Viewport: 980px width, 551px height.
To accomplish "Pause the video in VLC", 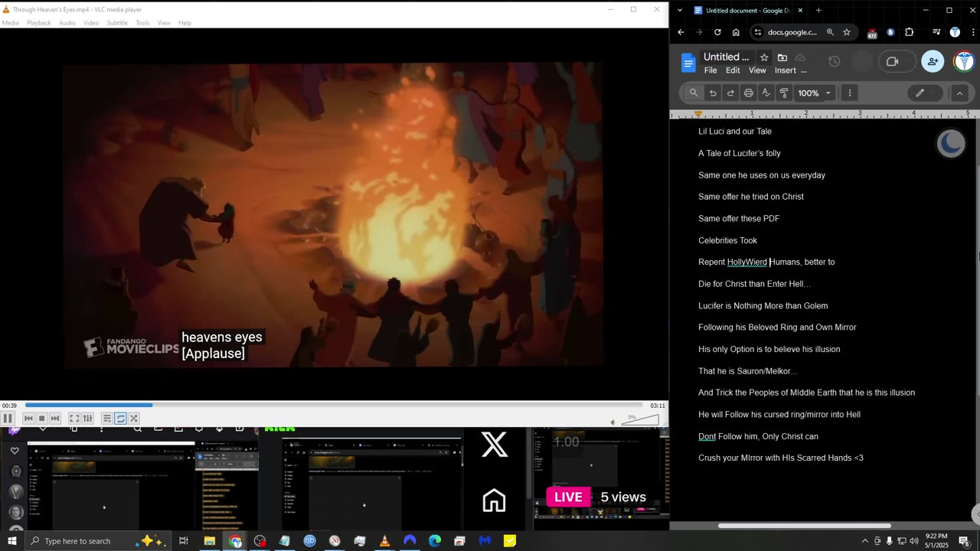I will point(8,418).
